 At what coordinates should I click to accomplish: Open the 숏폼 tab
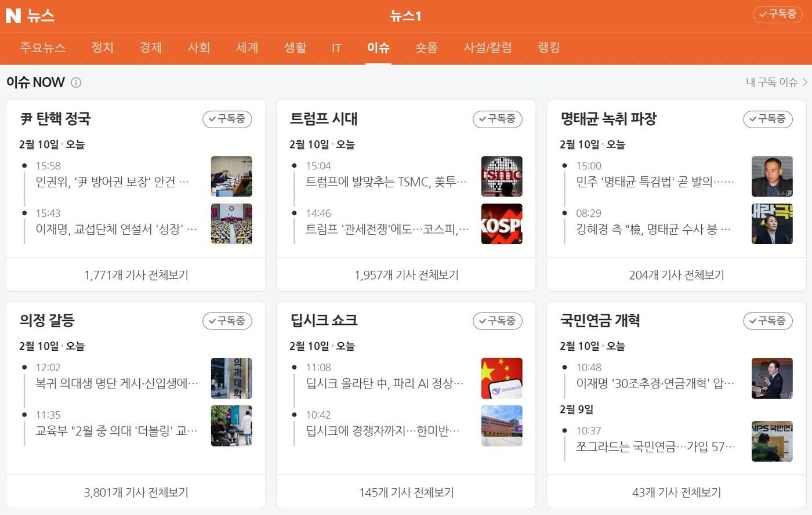pos(426,48)
